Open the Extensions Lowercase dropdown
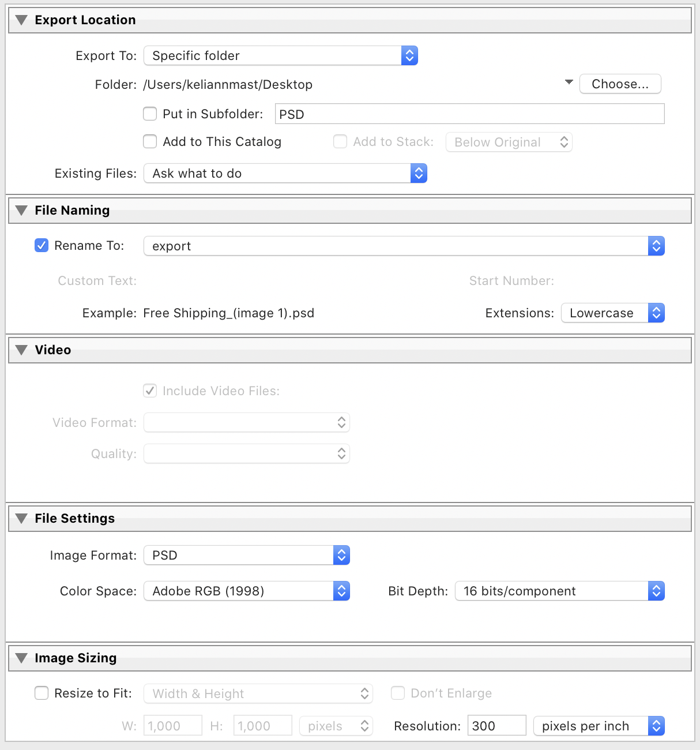The image size is (700, 750). coord(612,313)
